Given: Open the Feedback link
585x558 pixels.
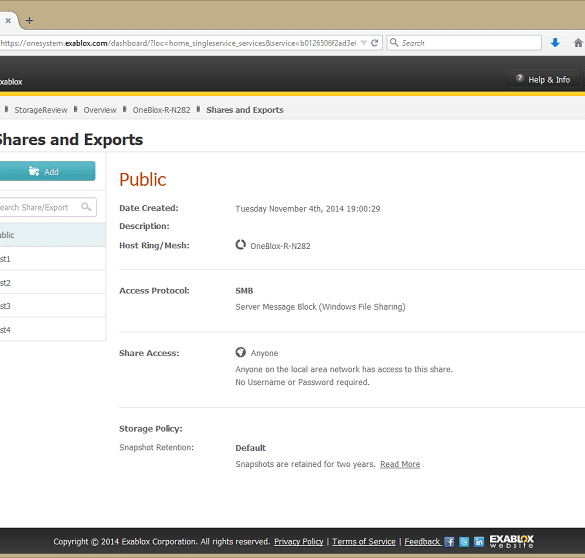Looking at the screenshot, I should click(x=422, y=542).
